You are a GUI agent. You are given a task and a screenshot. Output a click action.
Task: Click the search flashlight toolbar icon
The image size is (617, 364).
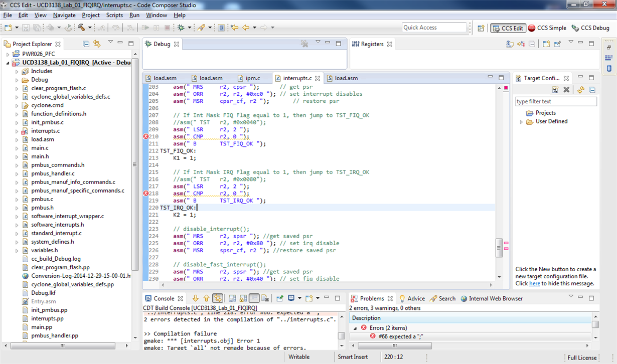202,28
